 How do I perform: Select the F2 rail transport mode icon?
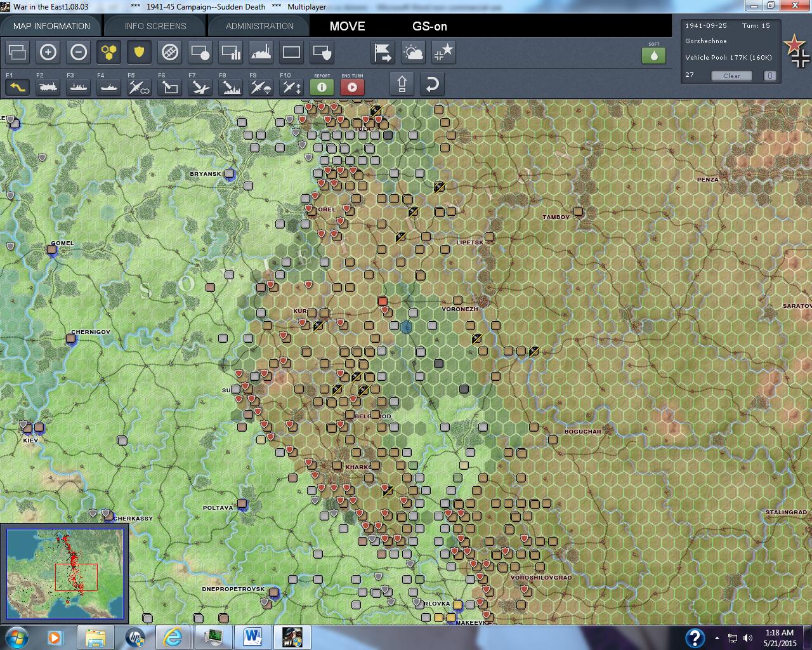pos(48,87)
